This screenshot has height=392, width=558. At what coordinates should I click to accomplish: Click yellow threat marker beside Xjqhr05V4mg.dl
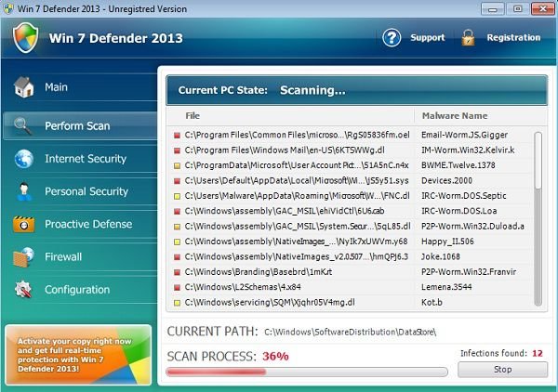177,303
